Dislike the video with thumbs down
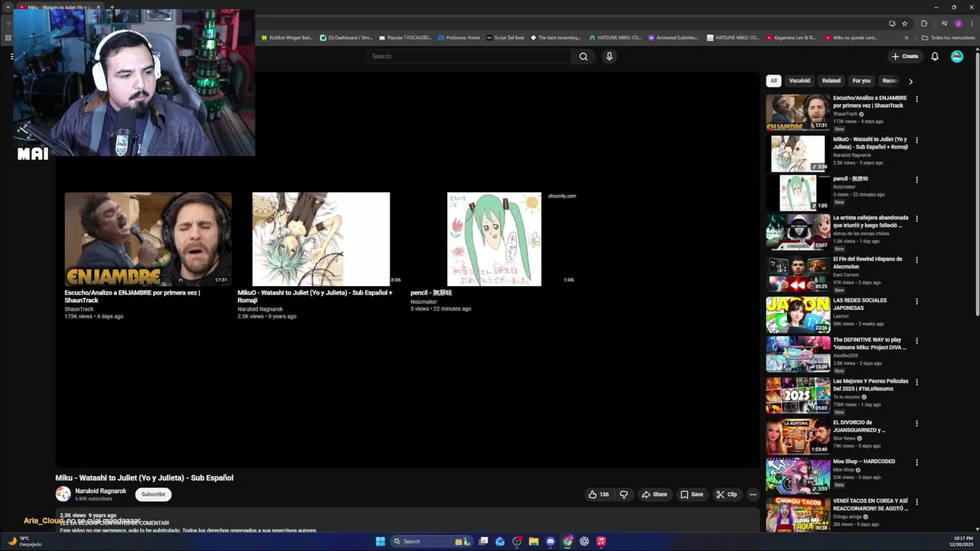Screen dimensions: 980x551 coord(624,494)
